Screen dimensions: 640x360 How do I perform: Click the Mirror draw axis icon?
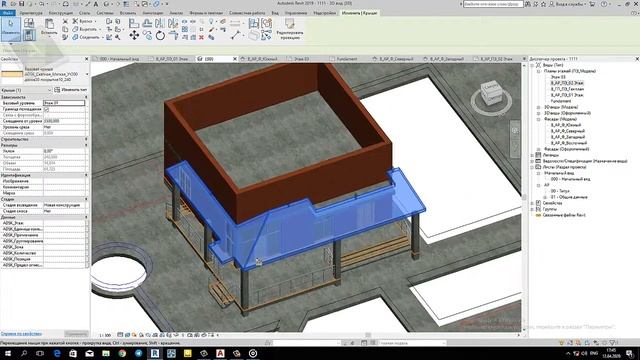(173, 23)
